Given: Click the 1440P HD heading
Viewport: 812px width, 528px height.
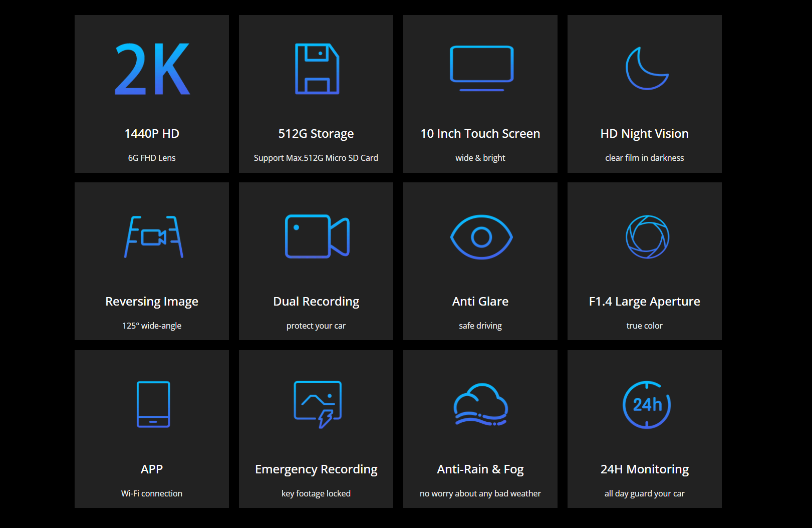Looking at the screenshot, I should [152, 134].
